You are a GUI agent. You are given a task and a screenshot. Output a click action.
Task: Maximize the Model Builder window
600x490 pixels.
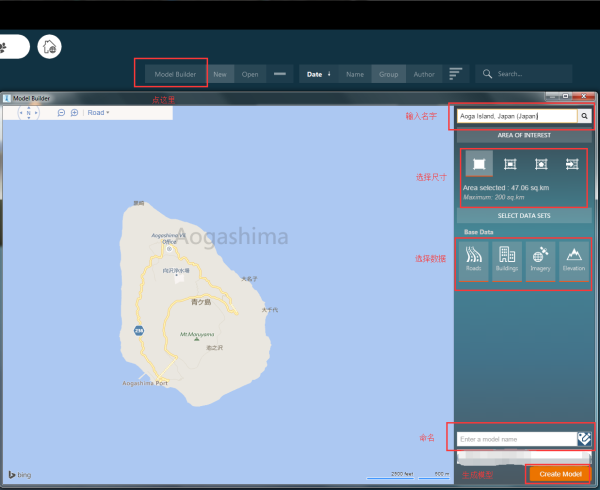(565, 96)
